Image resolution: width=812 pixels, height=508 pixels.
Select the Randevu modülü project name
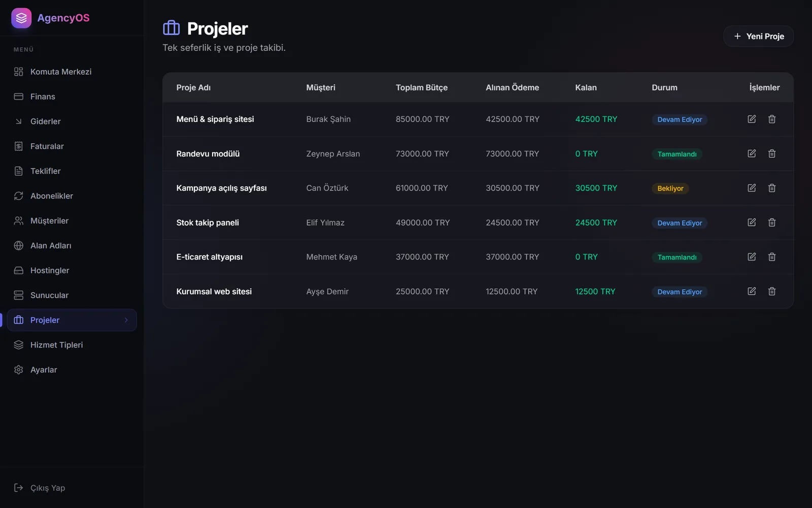click(x=208, y=153)
